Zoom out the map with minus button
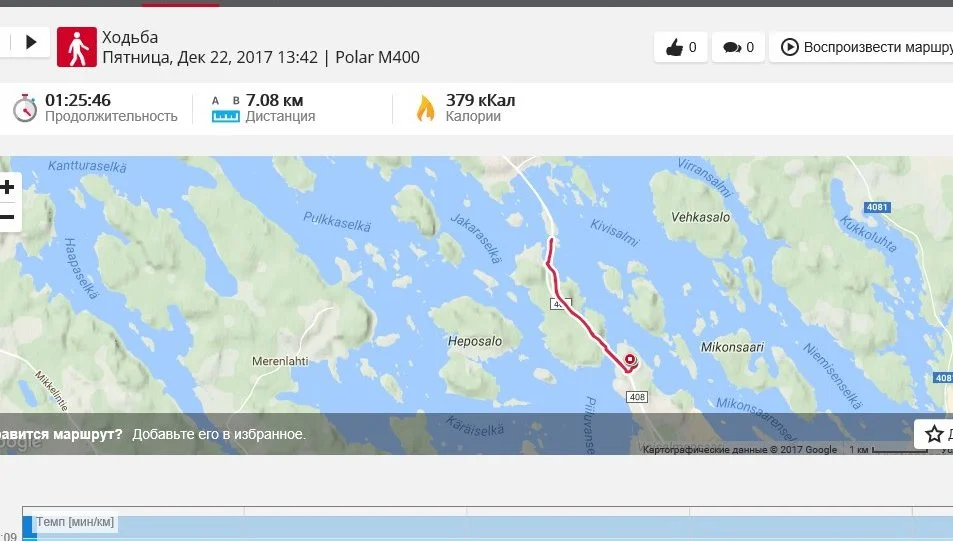953x541 pixels. click(7, 217)
